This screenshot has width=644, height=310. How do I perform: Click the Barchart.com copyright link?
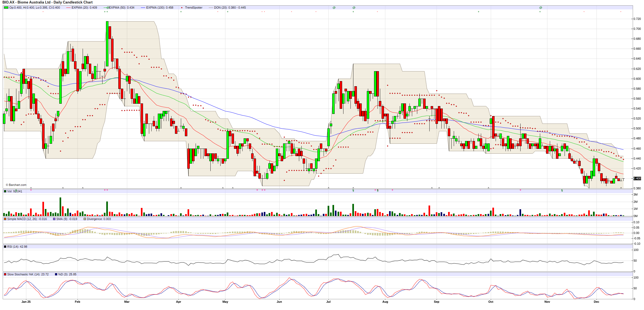[16, 185]
